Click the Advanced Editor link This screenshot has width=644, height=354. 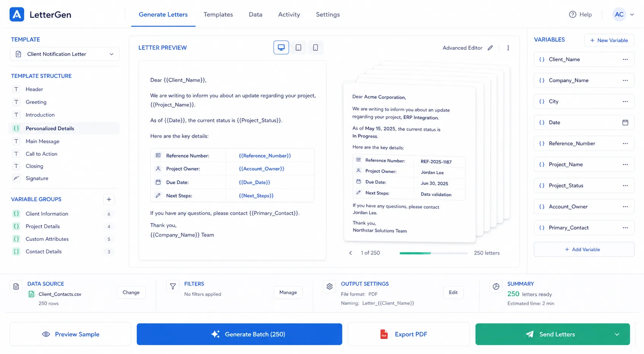[462, 48]
